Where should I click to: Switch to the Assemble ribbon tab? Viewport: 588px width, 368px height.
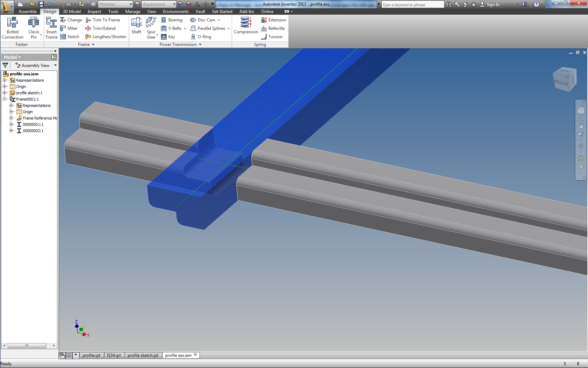pyautogui.click(x=27, y=12)
